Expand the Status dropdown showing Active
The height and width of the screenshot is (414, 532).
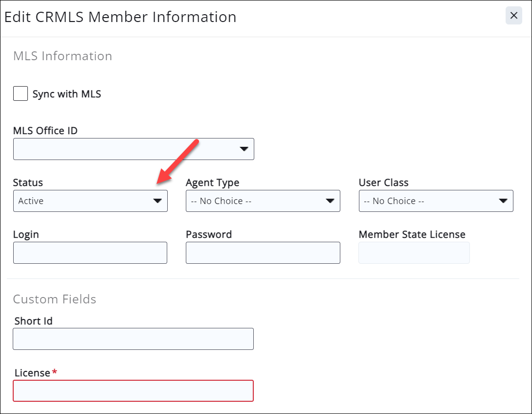90,201
